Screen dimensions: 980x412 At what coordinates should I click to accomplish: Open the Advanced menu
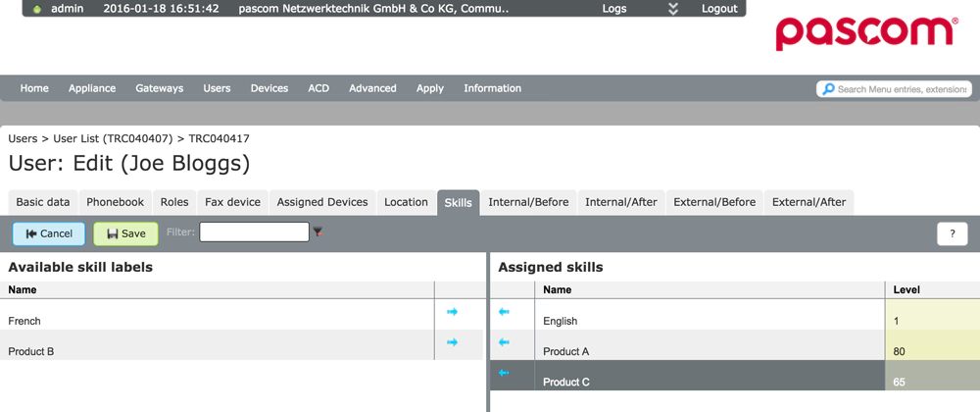pyautogui.click(x=372, y=88)
